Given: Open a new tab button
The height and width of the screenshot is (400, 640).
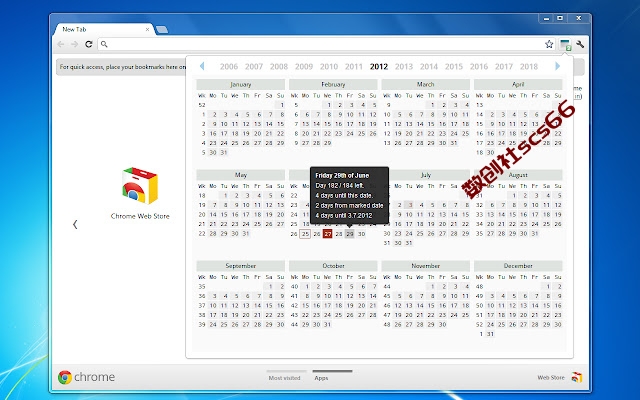Looking at the screenshot, I should coord(162,29).
